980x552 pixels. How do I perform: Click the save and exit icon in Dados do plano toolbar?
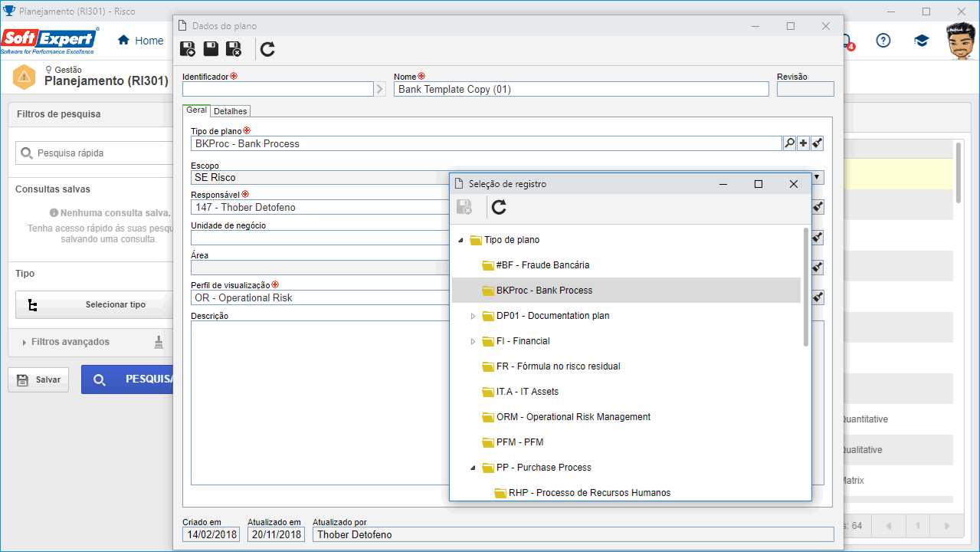click(234, 50)
